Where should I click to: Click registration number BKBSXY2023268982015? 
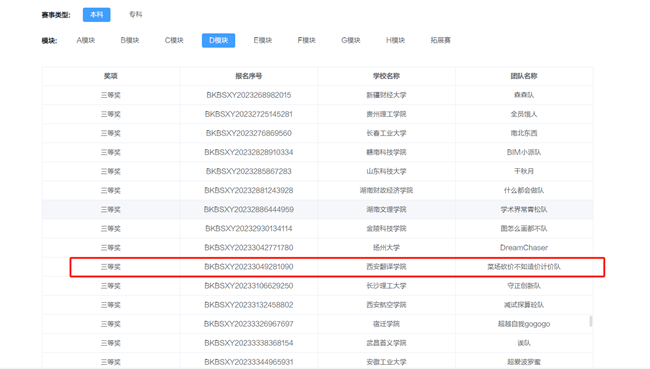(249, 95)
